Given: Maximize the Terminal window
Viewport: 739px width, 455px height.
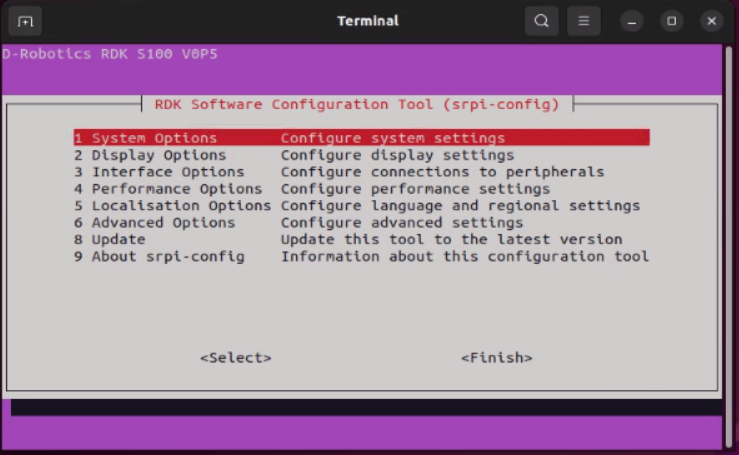Looking at the screenshot, I should coord(672,21).
